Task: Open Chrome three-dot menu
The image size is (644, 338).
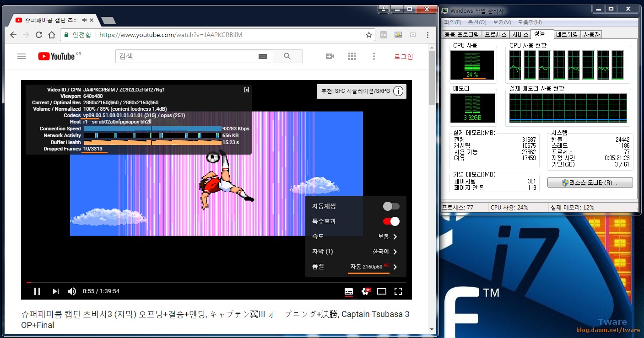Action: [428, 35]
